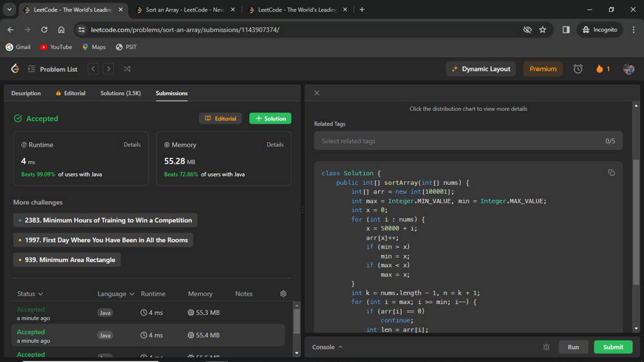Open the Problem List panel

point(53,69)
